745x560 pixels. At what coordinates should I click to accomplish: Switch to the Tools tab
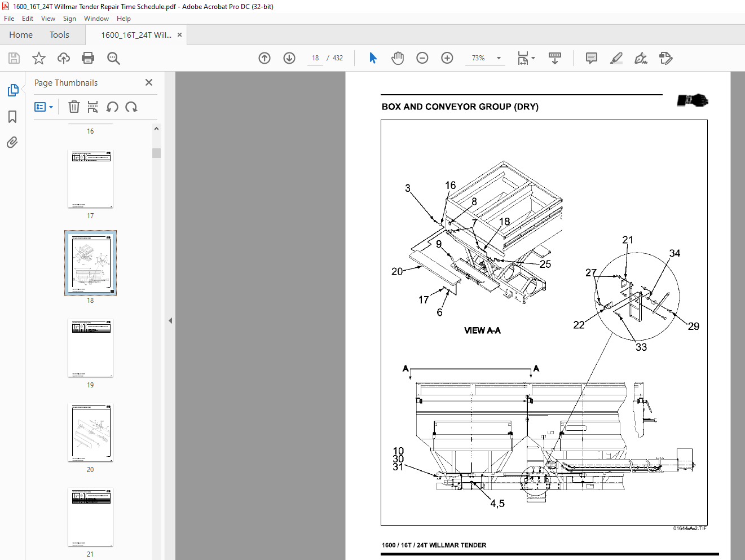[x=59, y=35]
